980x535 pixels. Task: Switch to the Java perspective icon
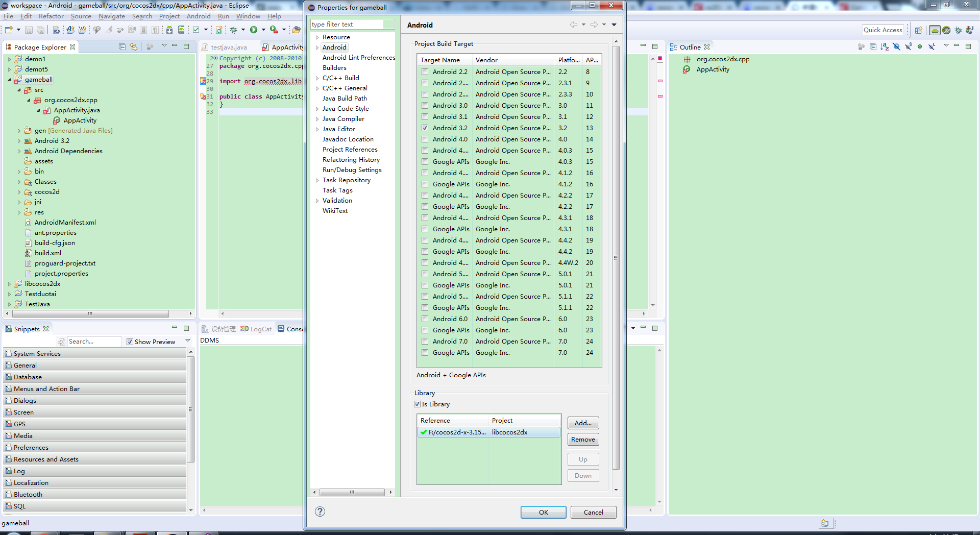click(970, 30)
